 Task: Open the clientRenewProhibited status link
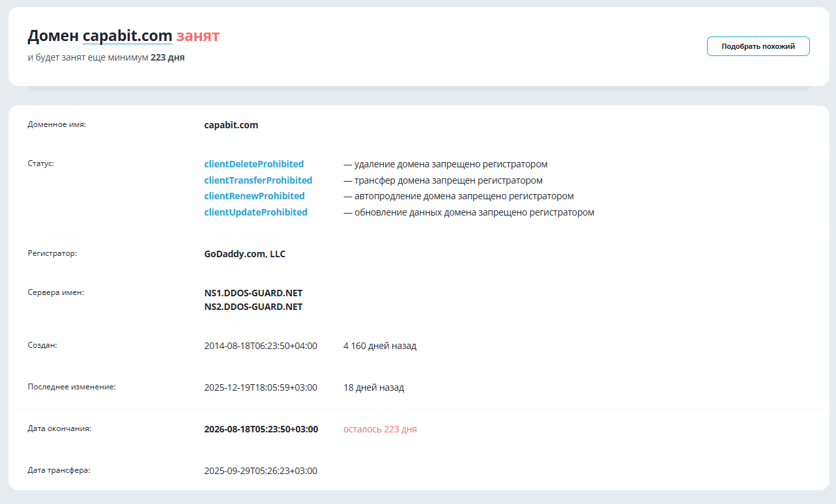pos(254,196)
